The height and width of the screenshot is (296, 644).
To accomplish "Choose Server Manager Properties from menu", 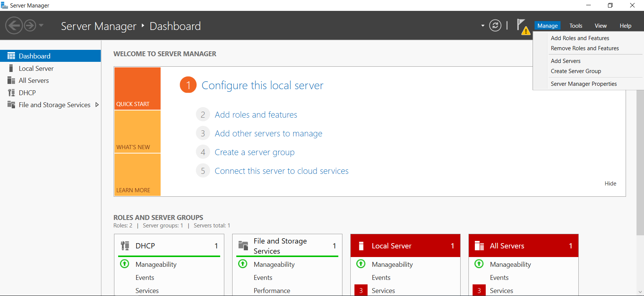I will (584, 84).
